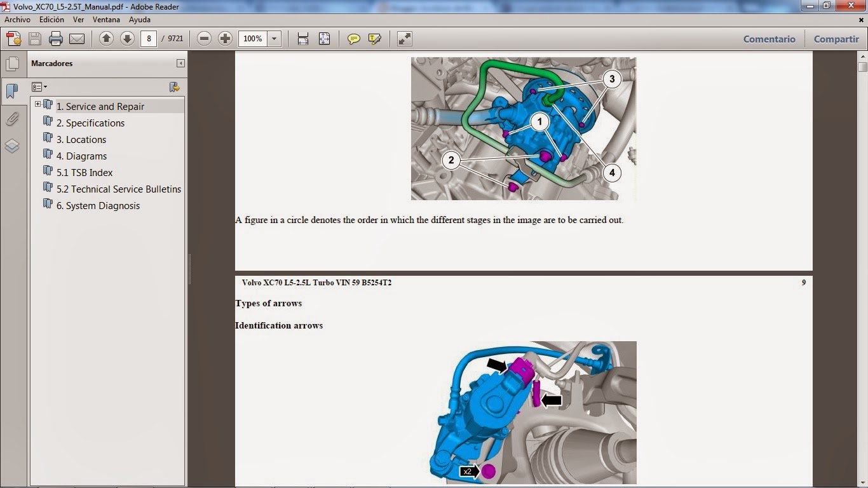Select the 1. Service and Repair bookmark
The image size is (868, 488).
[x=100, y=106]
